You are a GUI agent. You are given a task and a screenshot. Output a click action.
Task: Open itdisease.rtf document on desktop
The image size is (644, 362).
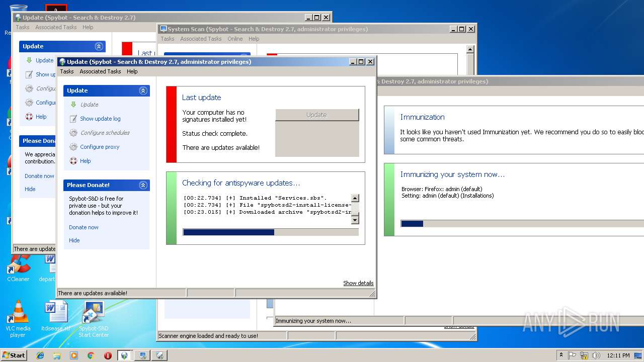click(56, 316)
